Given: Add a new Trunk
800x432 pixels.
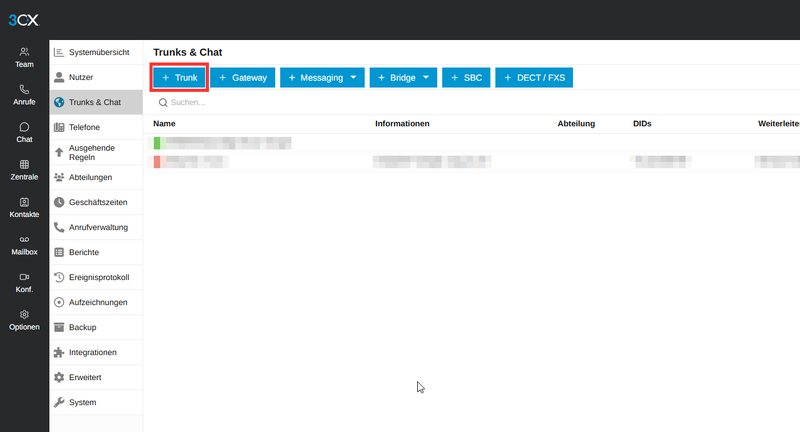Looking at the screenshot, I should pos(179,78).
